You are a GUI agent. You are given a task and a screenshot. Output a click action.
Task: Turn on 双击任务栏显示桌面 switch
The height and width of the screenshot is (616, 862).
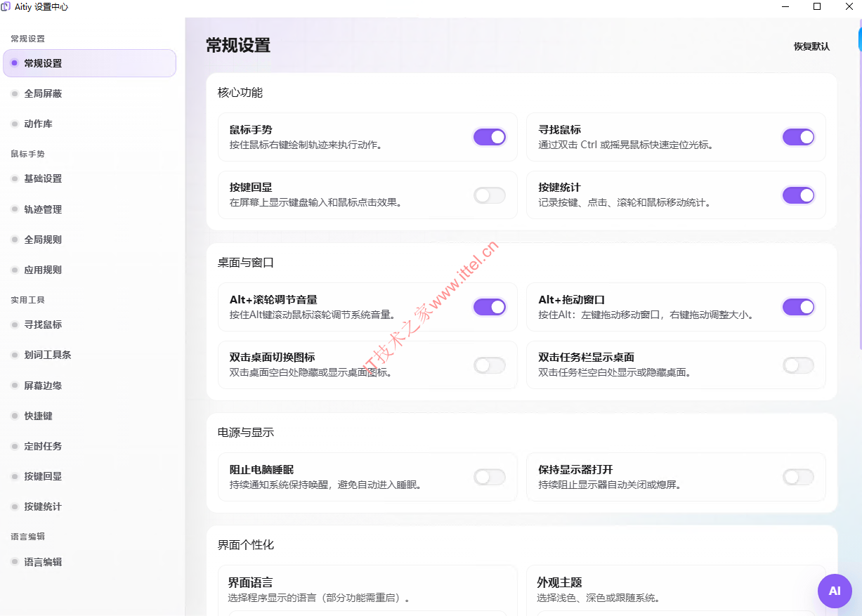tap(799, 365)
